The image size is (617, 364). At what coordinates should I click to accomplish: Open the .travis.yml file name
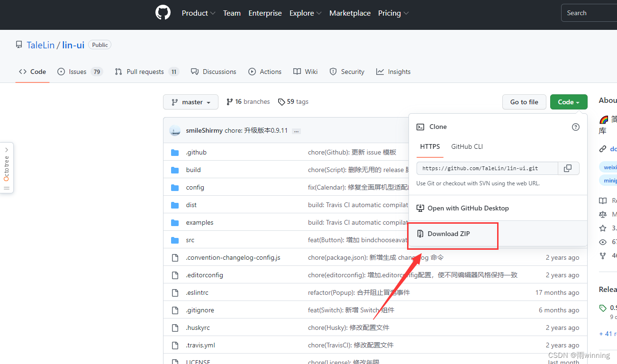pos(200,346)
